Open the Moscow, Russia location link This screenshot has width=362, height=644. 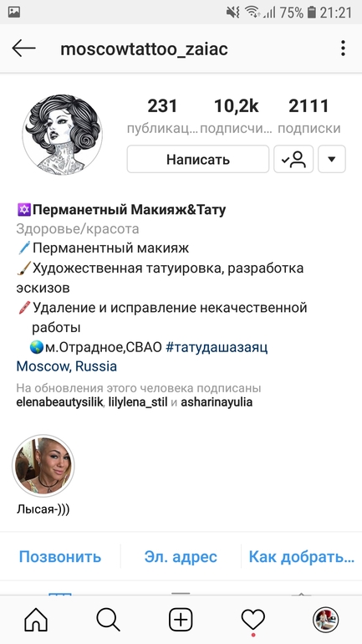point(67,366)
